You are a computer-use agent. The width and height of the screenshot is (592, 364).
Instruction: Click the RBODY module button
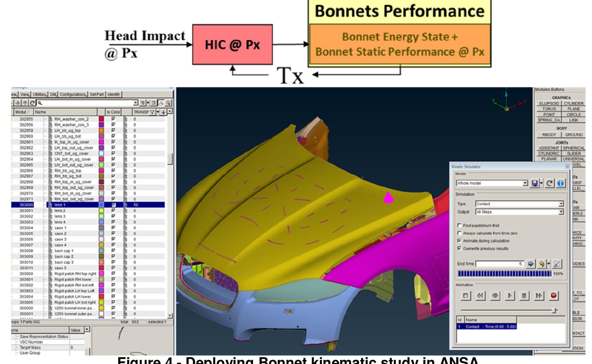click(549, 135)
